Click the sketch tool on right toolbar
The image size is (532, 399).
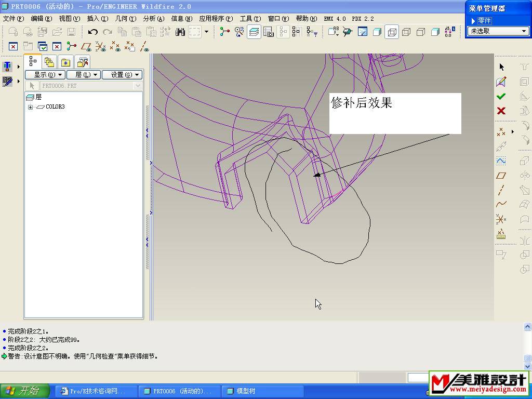pyautogui.click(x=501, y=82)
